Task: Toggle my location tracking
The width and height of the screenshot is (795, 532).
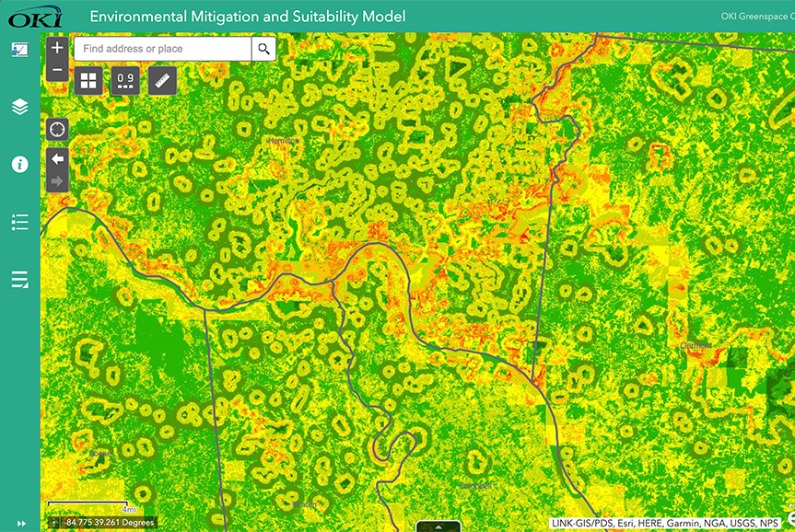Action: click(x=56, y=129)
